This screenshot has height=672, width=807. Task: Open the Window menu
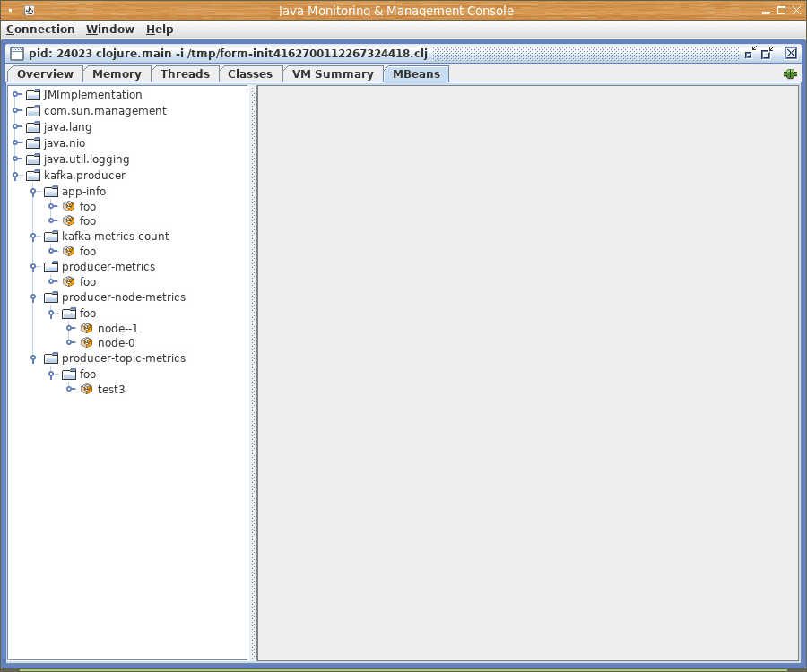[x=110, y=30]
